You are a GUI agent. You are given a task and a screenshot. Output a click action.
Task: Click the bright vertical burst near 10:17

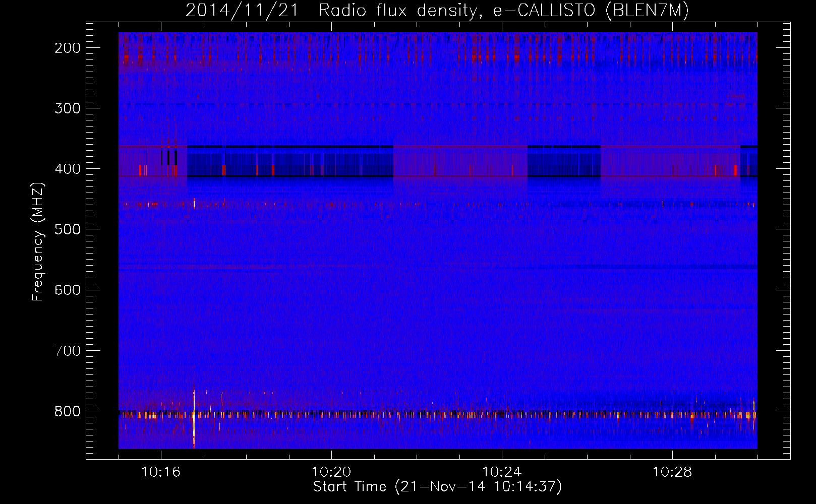click(x=194, y=418)
